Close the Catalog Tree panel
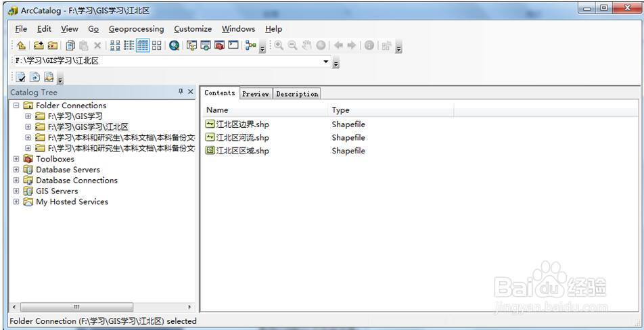644x330 pixels. point(190,92)
